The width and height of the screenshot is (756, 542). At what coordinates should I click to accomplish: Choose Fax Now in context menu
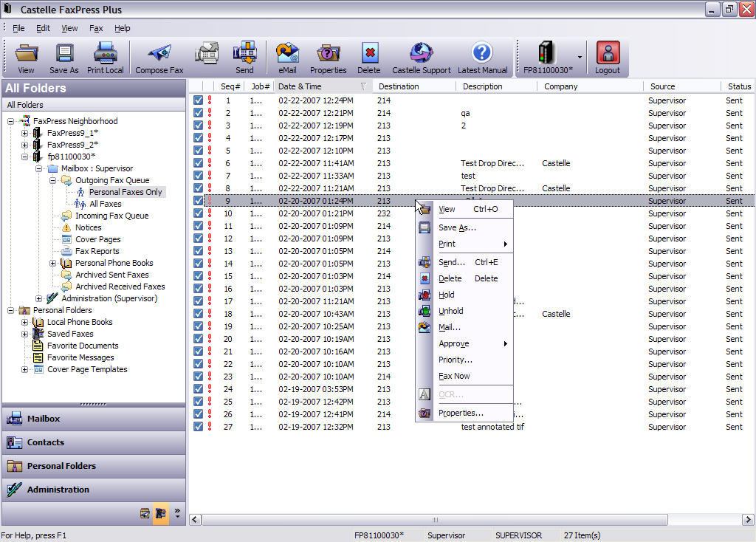(x=454, y=376)
